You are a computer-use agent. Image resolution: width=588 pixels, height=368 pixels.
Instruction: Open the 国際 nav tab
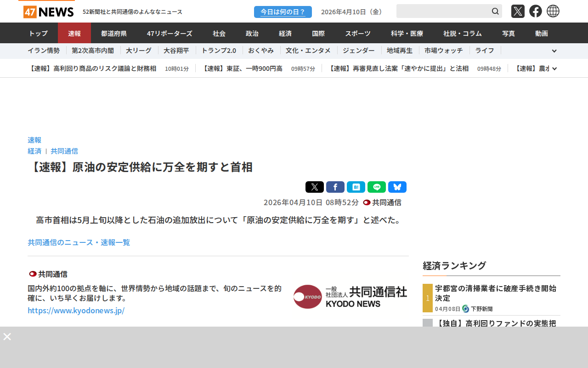click(x=318, y=33)
